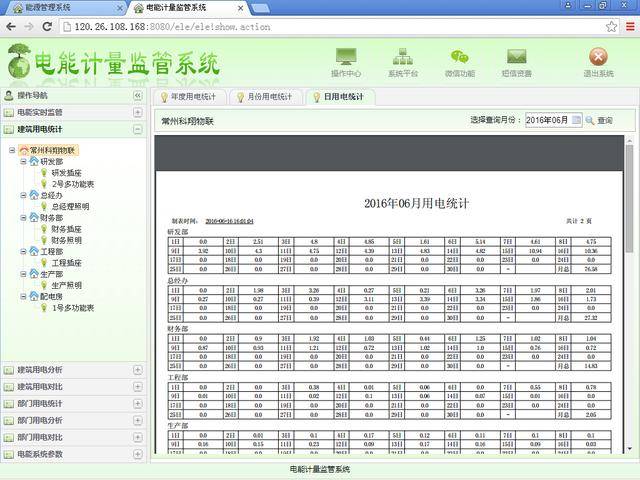The image size is (640, 480).
Task: Open calendar picker beside month field
Action: tap(576, 120)
